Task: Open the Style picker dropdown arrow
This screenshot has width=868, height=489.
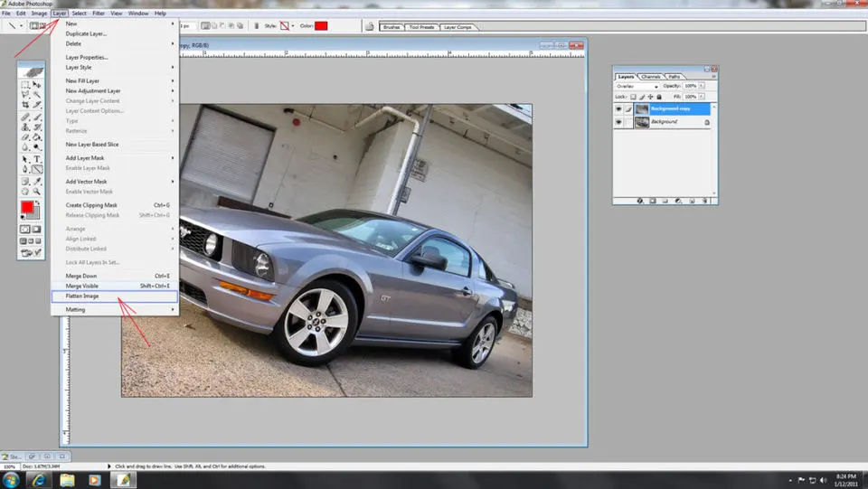Action: coord(293,26)
